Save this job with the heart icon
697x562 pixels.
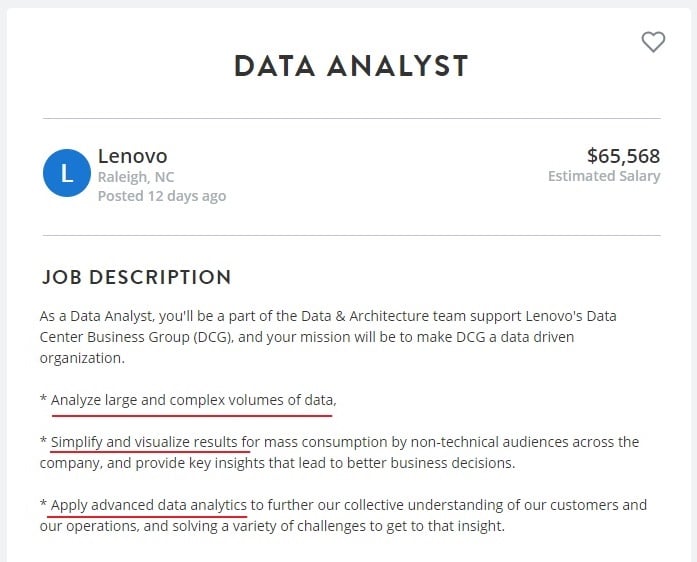click(653, 42)
